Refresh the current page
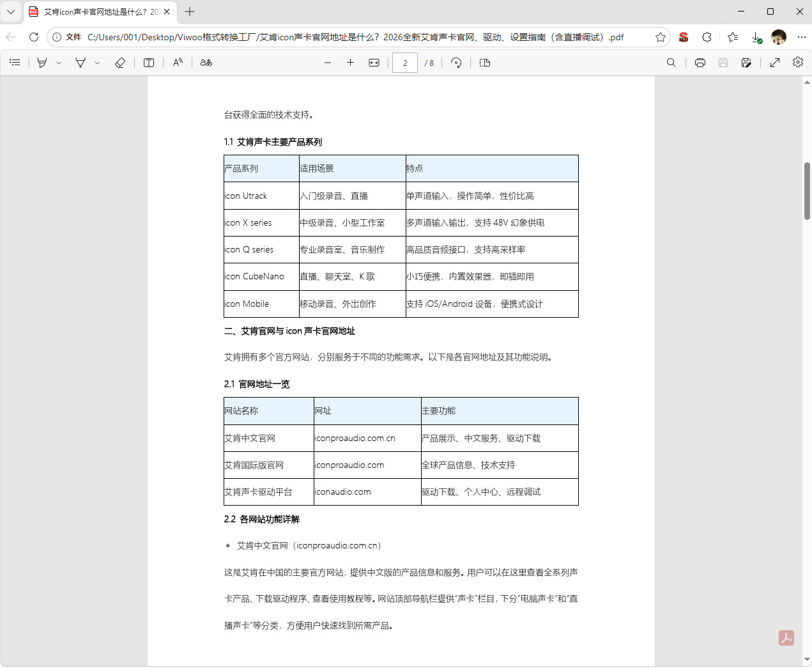The height and width of the screenshot is (668, 812). (34, 37)
